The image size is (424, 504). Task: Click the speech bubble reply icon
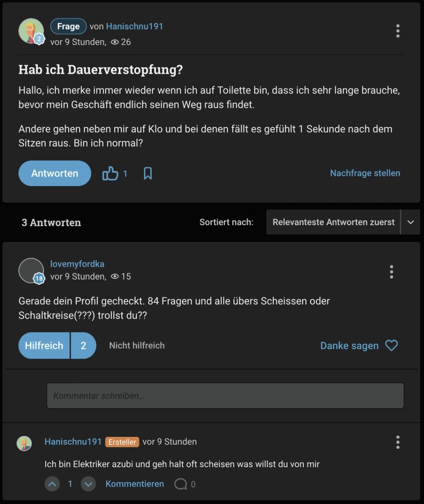(x=181, y=484)
